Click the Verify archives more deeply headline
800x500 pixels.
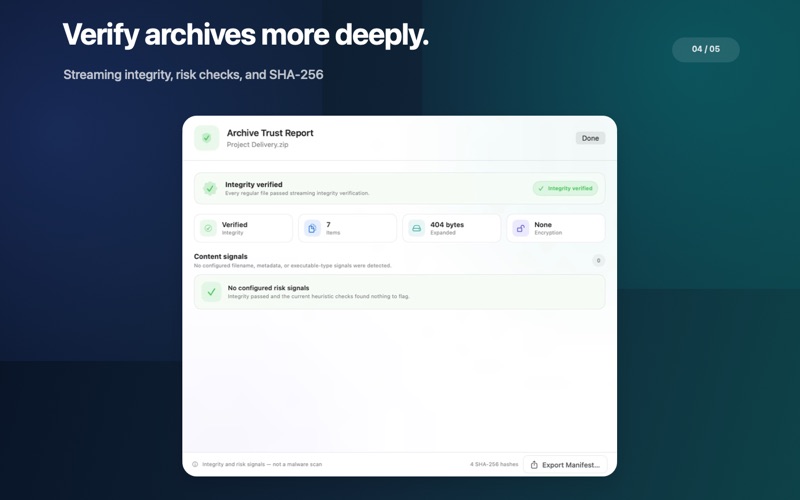tap(245, 35)
